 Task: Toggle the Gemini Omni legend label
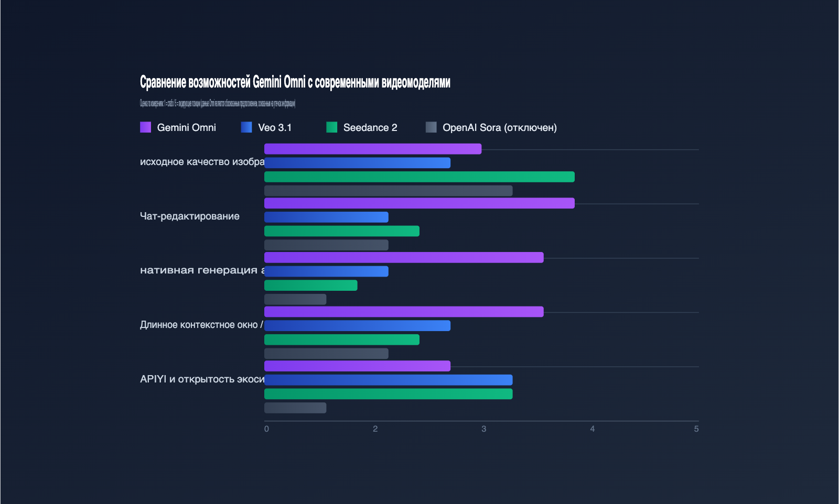pyautogui.click(x=187, y=127)
